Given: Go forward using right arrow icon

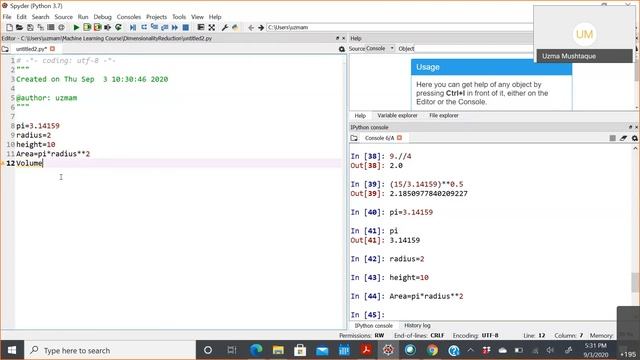Looking at the screenshot, I should 261,27.
